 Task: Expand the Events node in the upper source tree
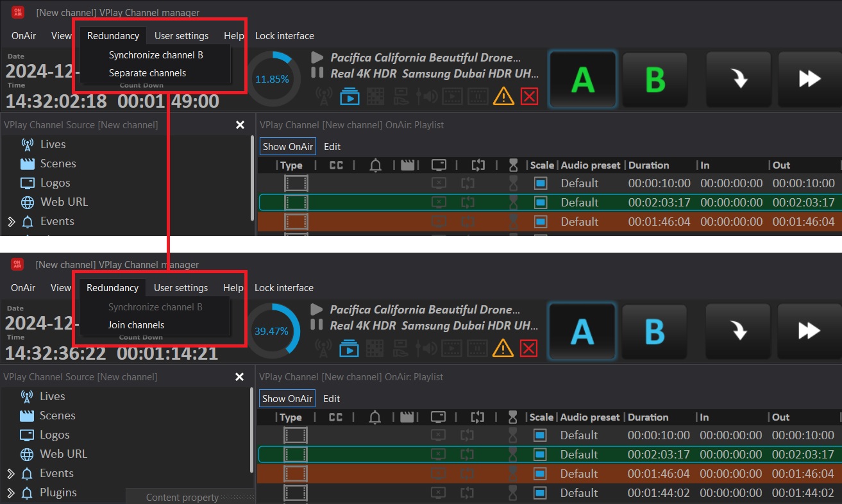pyautogui.click(x=11, y=222)
